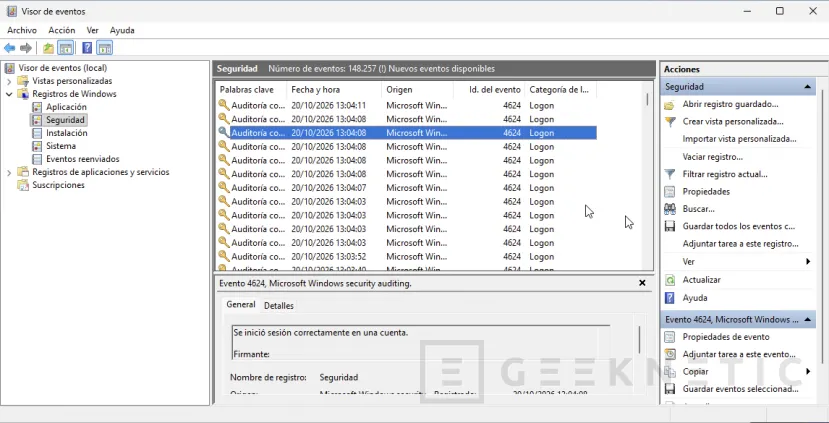Collapse the Evento 4624 actions section arrow
This screenshot has height=423, width=829.
[807, 319]
